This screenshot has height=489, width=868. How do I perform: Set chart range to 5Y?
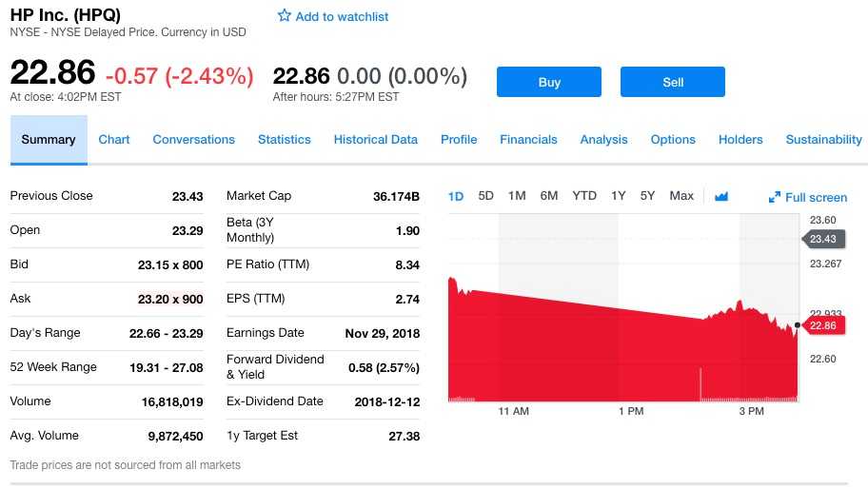point(647,196)
